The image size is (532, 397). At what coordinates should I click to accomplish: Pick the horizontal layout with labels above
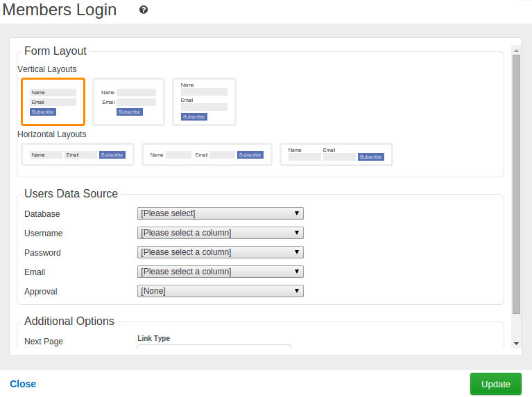[336, 155]
